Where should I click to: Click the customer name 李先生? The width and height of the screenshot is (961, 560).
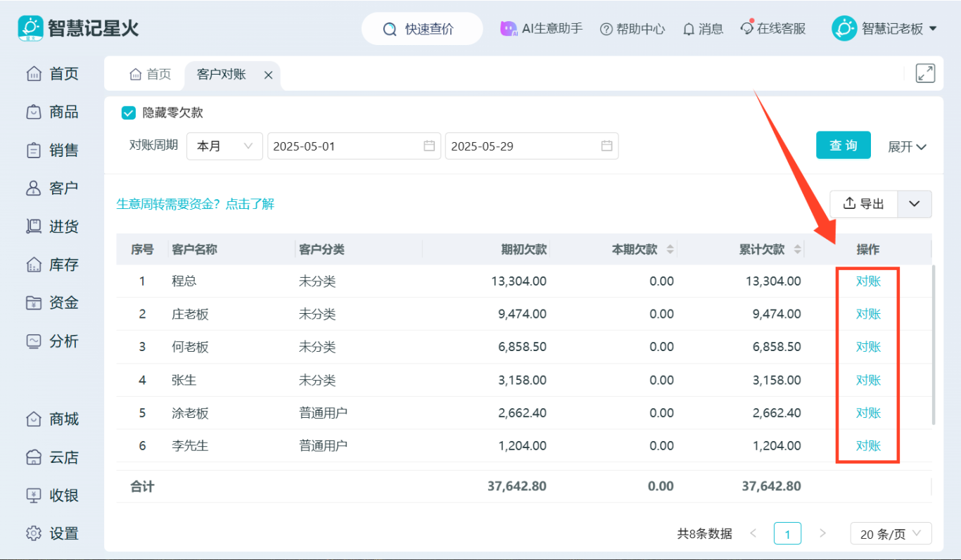pos(190,445)
